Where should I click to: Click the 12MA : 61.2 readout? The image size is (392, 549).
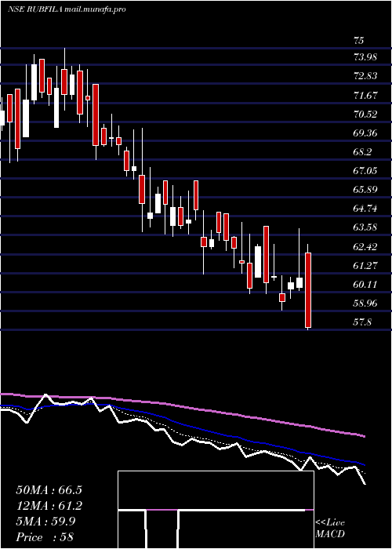click(49, 506)
